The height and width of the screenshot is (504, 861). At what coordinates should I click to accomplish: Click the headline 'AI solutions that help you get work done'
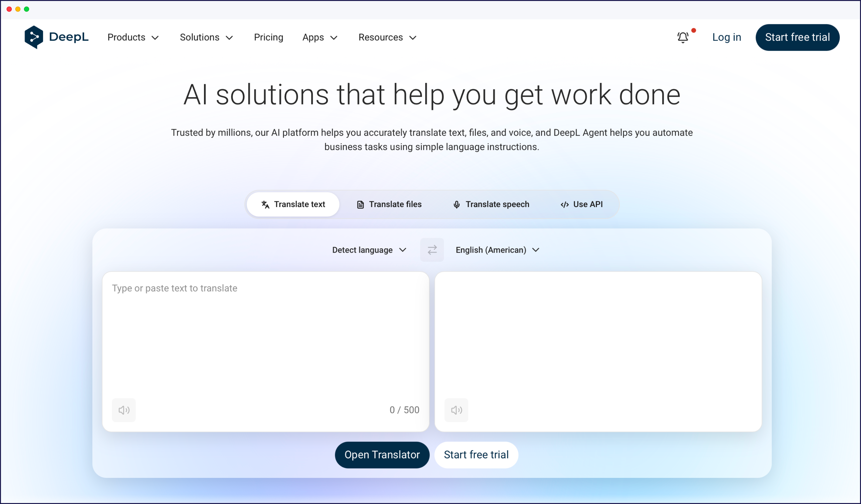click(432, 95)
